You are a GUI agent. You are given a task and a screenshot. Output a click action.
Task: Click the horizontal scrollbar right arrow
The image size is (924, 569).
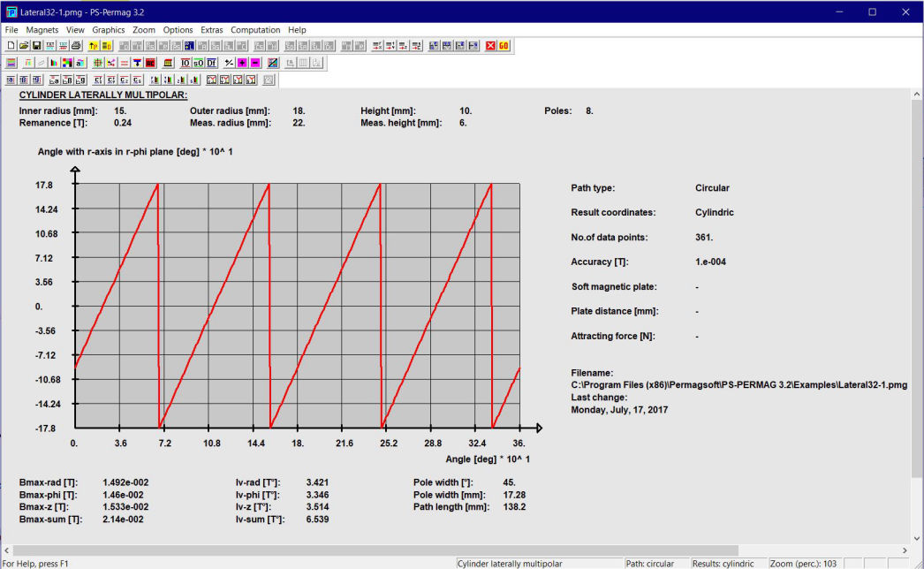[x=904, y=550]
